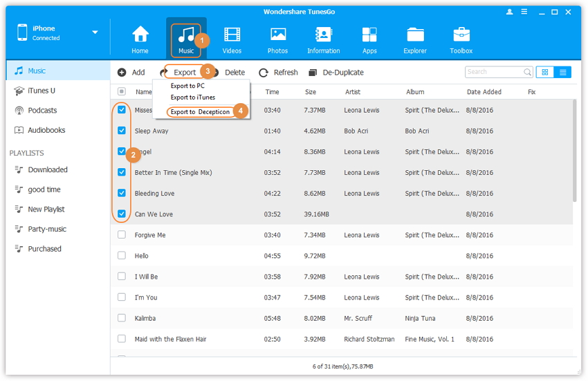Choose Export to iTunes
588x381 pixels.
coord(193,97)
